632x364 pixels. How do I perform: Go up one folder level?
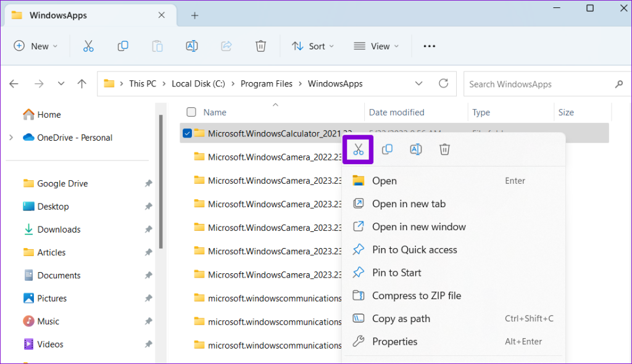click(x=82, y=84)
